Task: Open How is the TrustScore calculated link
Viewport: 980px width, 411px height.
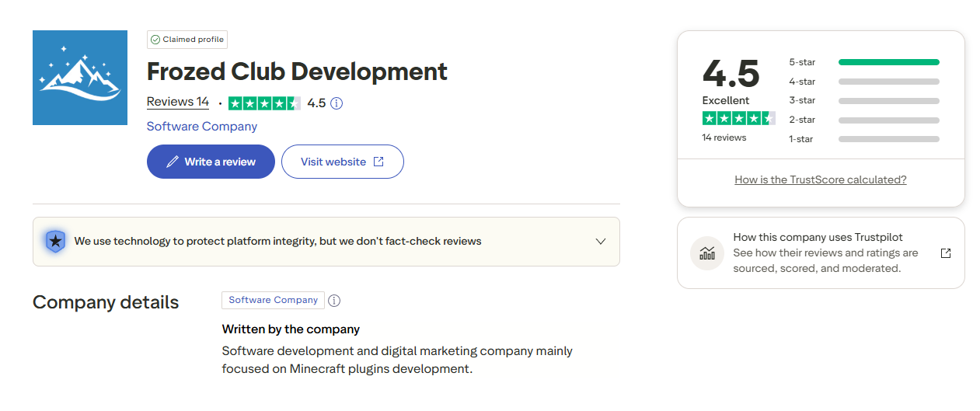Action: [x=821, y=179]
